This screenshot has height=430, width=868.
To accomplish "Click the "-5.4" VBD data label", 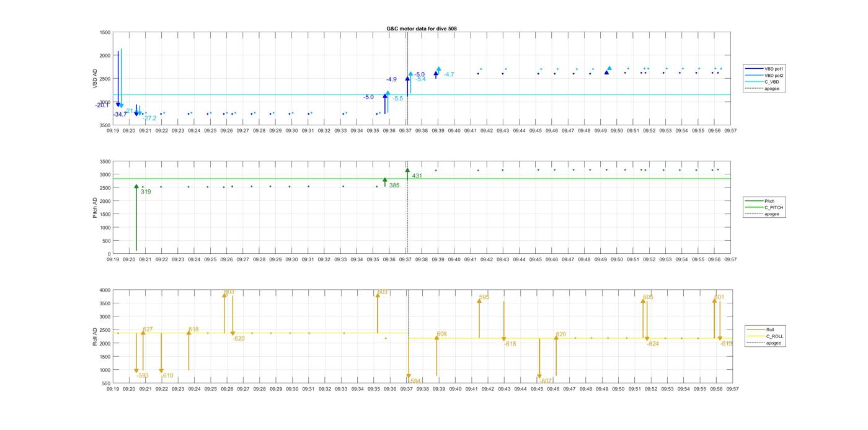I will 420,79.
